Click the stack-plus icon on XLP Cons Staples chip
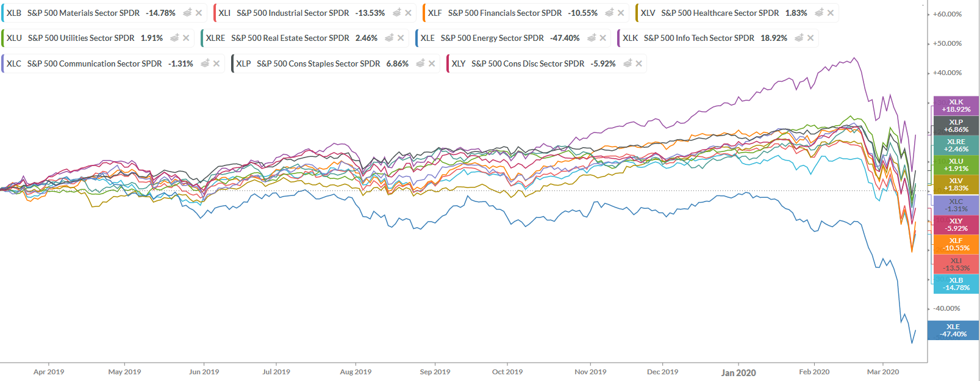980x381 pixels. (420, 64)
